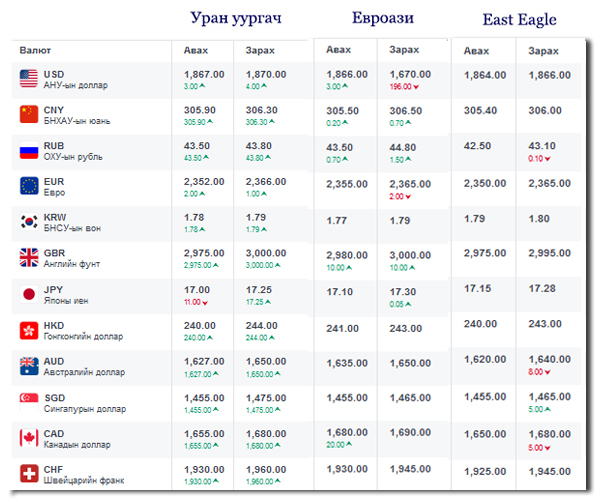
Task: Click Евроази USD sell rate 1,670.00
Action: click(x=411, y=74)
